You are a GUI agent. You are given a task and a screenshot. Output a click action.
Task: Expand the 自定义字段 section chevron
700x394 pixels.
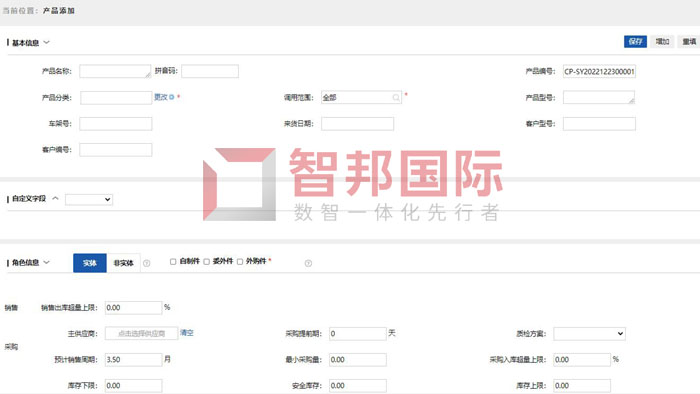(x=55, y=198)
